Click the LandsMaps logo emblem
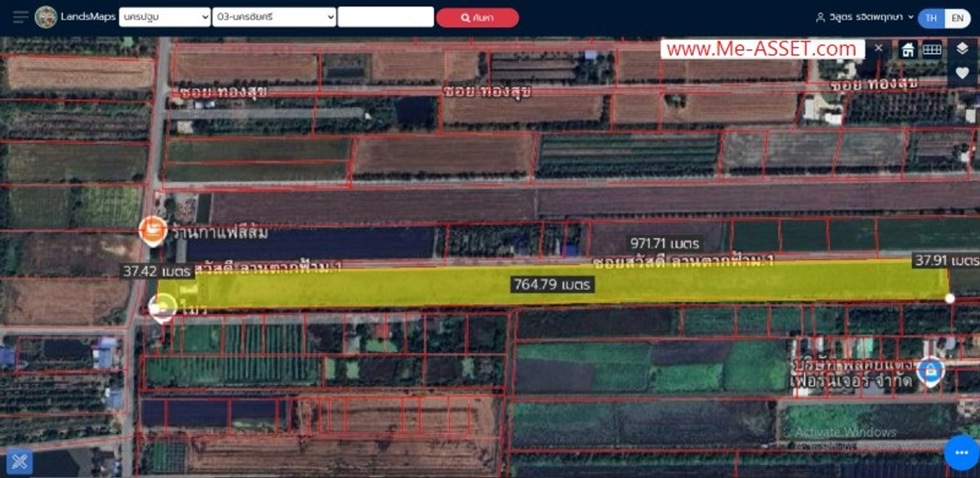Image resolution: width=980 pixels, height=478 pixels. [x=46, y=17]
